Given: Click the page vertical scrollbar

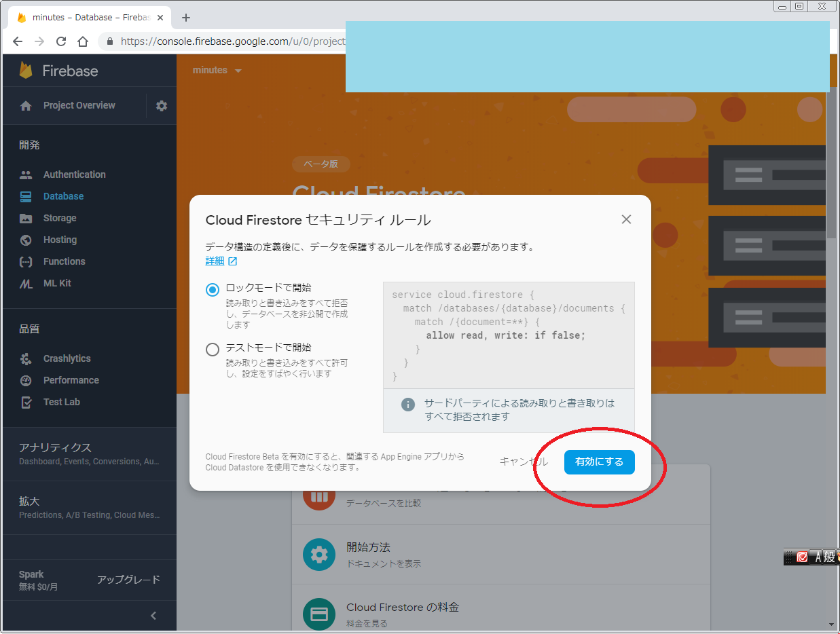Looking at the screenshot, I should click(832, 163).
